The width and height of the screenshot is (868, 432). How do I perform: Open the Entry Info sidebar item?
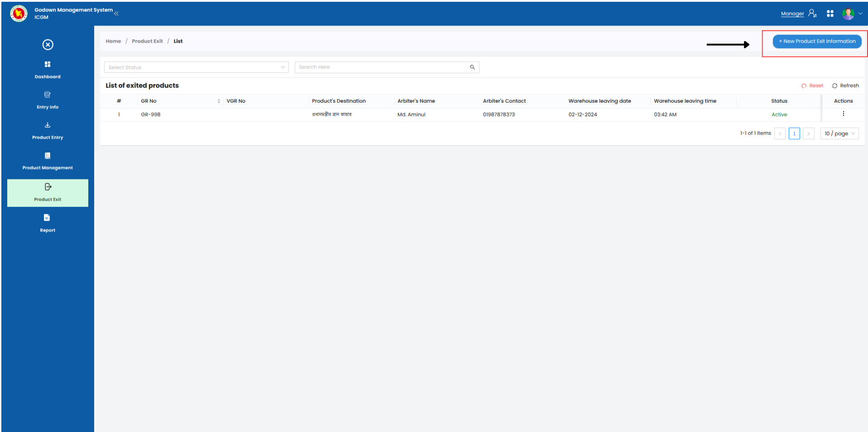click(x=48, y=101)
